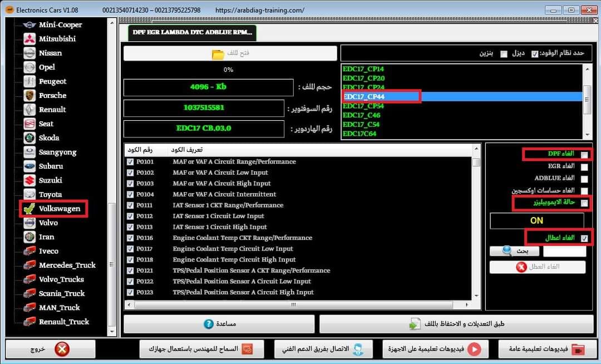Click the Volkswagen green checkmark icon

click(29, 209)
